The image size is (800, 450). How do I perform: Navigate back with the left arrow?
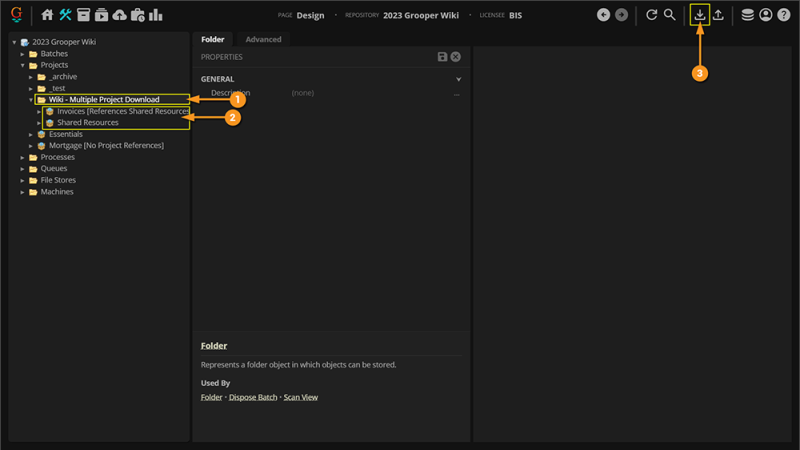tap(603, 15)
